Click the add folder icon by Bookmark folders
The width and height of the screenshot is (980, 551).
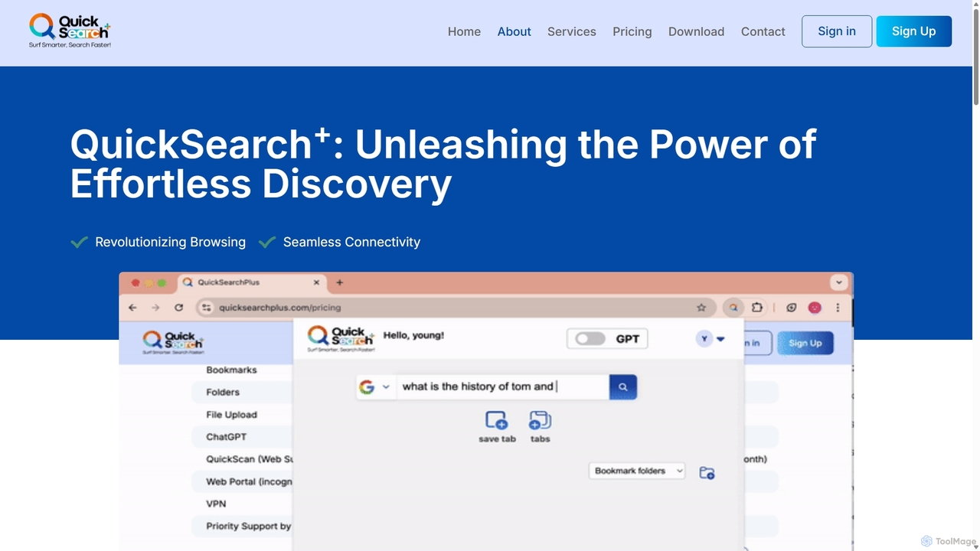[707, 473]
